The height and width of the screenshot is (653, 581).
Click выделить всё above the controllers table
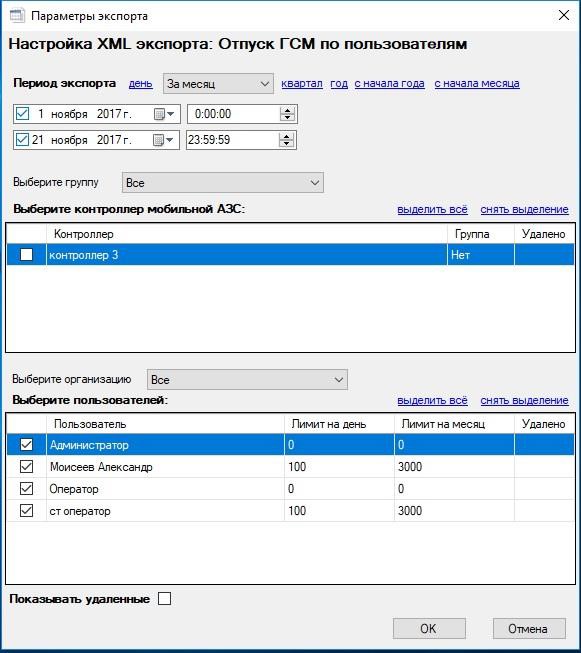tap(432, 209)
